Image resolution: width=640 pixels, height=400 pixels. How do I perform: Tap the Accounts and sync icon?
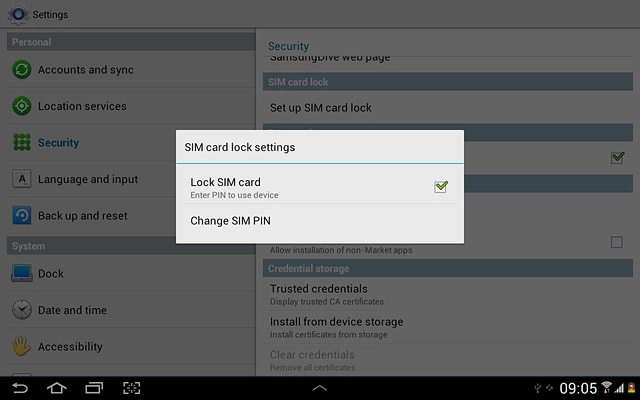click(x=21, y=70)
